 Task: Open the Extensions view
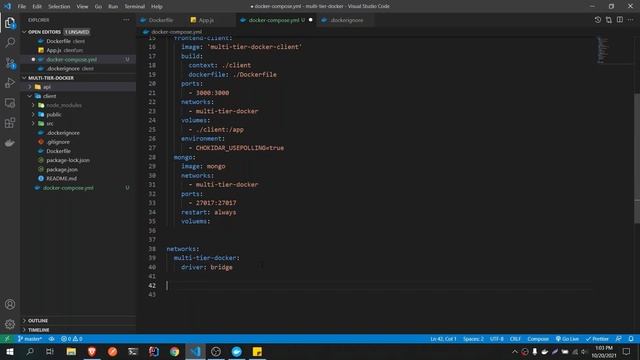pos(10,123)
